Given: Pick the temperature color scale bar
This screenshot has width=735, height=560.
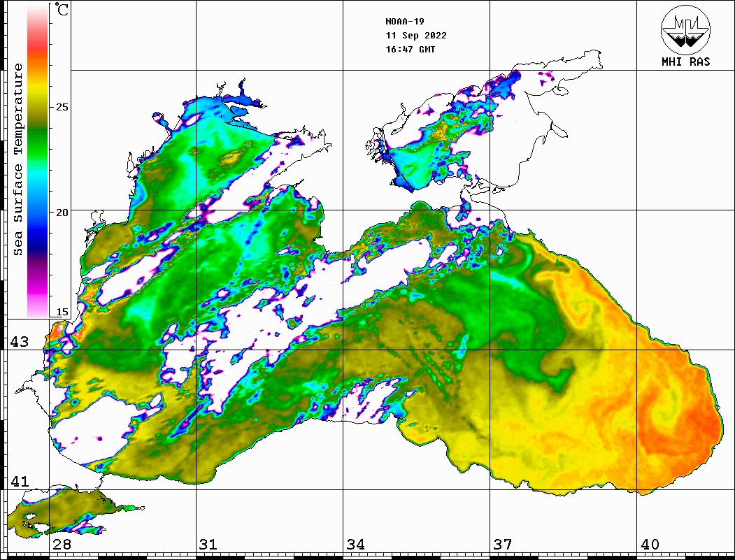Looking at the screenshot, I should coord(38,161).
